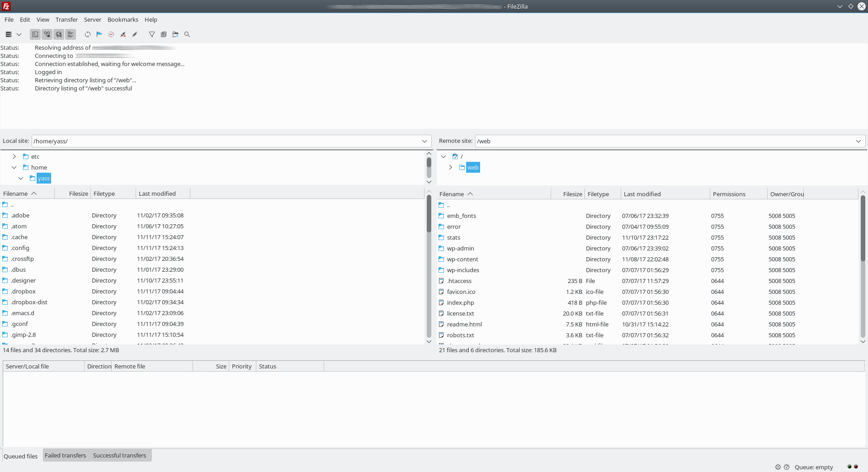The height and width of the screenshot is (472, 868).
Task: Open the Help menu
Action: tap(151, 19)
